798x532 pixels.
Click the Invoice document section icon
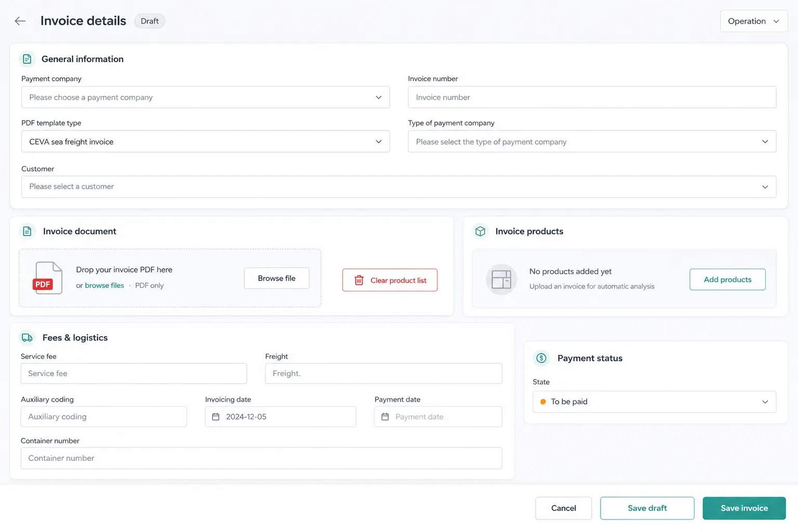27,231
